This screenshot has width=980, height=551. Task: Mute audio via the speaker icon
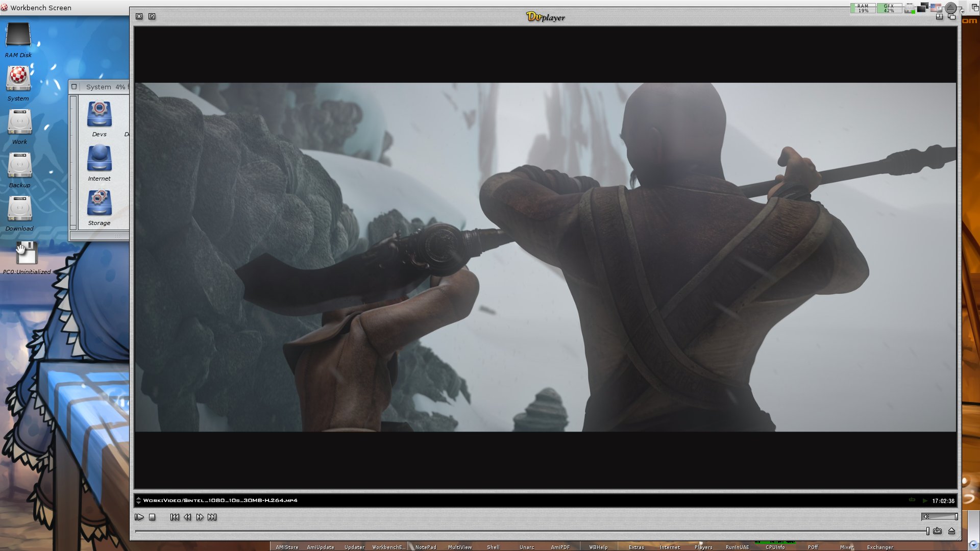926,517
